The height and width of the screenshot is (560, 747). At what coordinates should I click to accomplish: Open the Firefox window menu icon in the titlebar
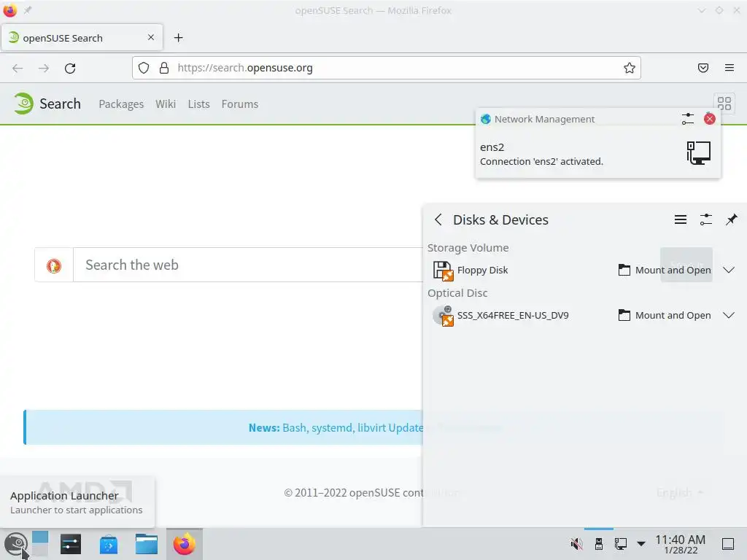(10, 10)
